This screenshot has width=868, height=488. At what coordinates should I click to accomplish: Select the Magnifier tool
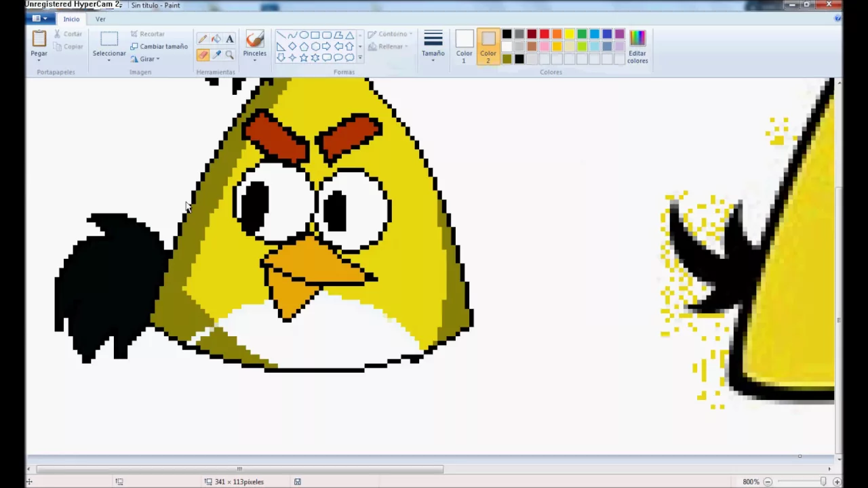pyautogui.click(x=229, y=55)
